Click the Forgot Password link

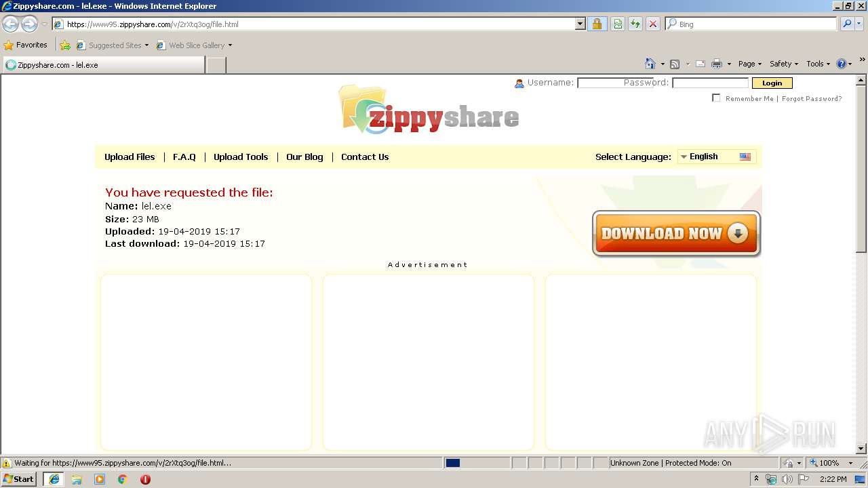pyautogui.click(x=812, y=98)
